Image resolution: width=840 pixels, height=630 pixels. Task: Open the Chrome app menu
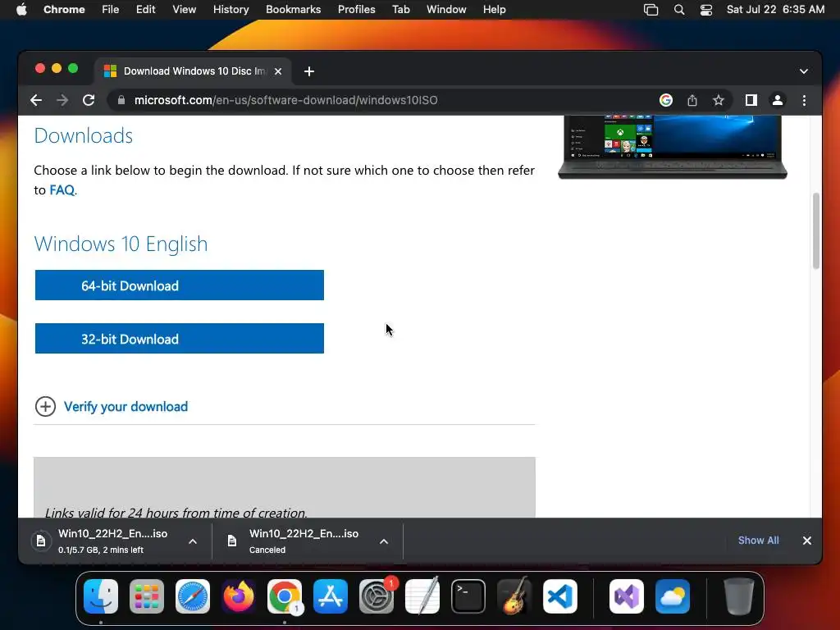pos(64,10)
